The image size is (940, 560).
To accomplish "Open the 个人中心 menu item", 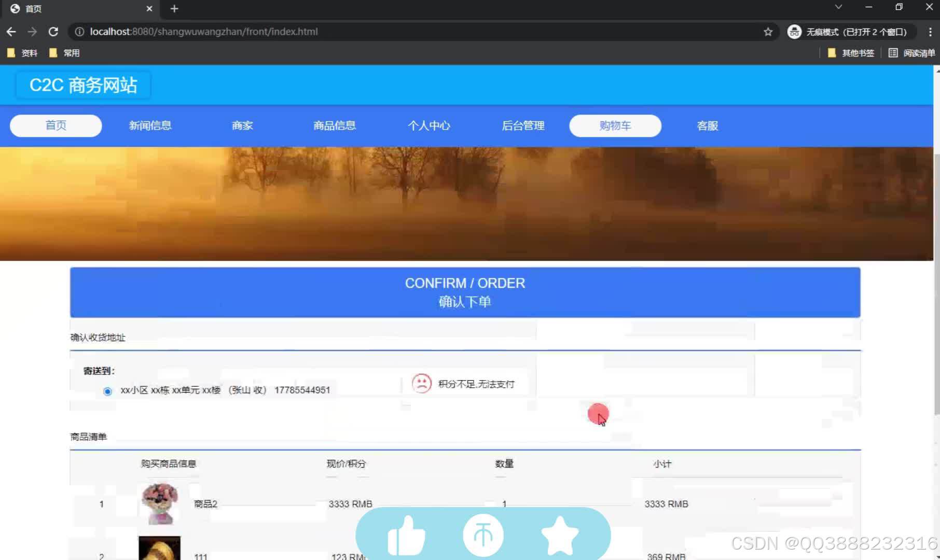I will pos(428,125).
